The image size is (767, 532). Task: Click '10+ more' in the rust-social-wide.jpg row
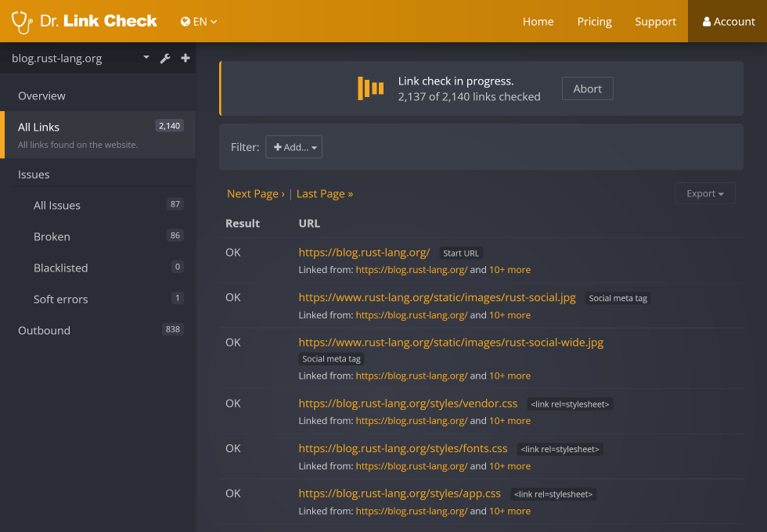tap(510, 376)
